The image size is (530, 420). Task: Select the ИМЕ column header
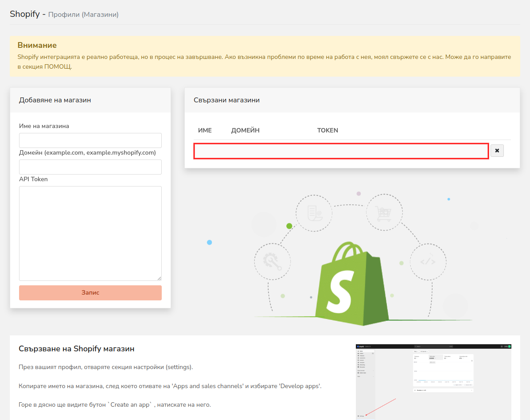pos(205,130)
